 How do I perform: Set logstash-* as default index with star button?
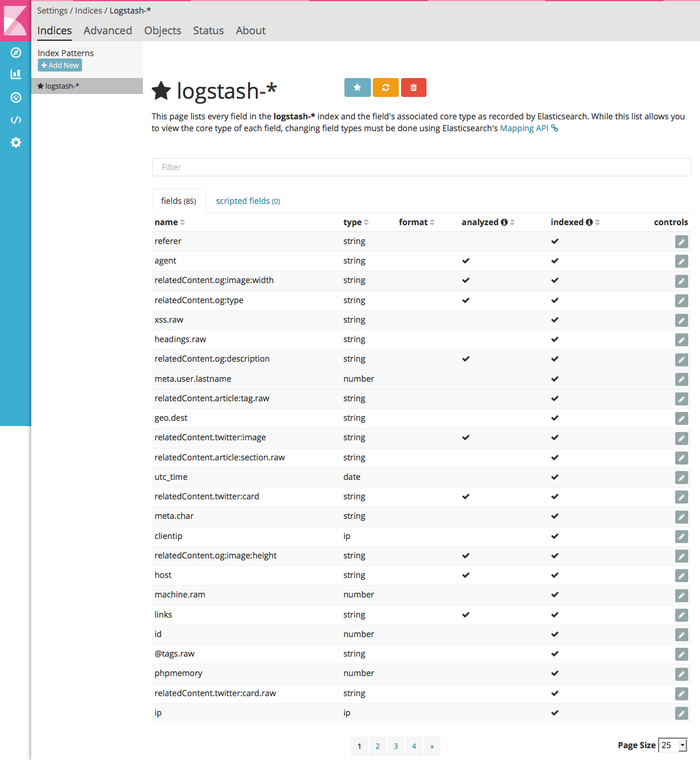357,87
